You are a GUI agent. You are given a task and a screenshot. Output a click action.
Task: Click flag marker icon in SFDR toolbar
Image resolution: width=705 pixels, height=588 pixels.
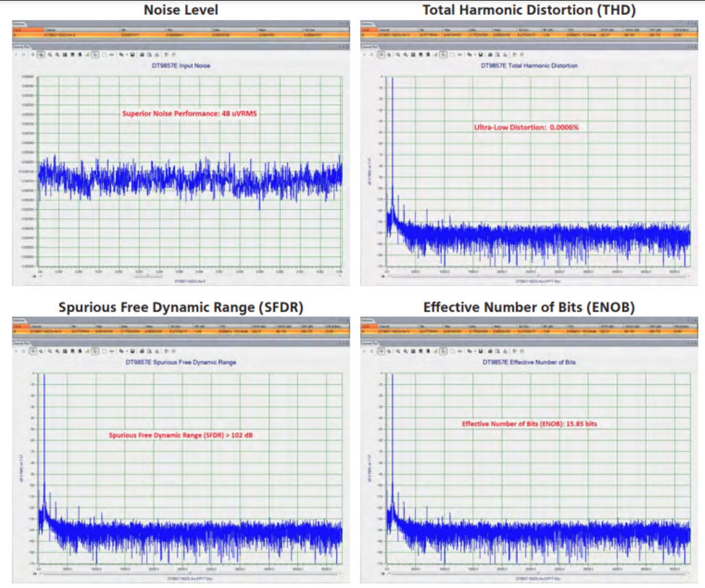(x=167, y=351)
